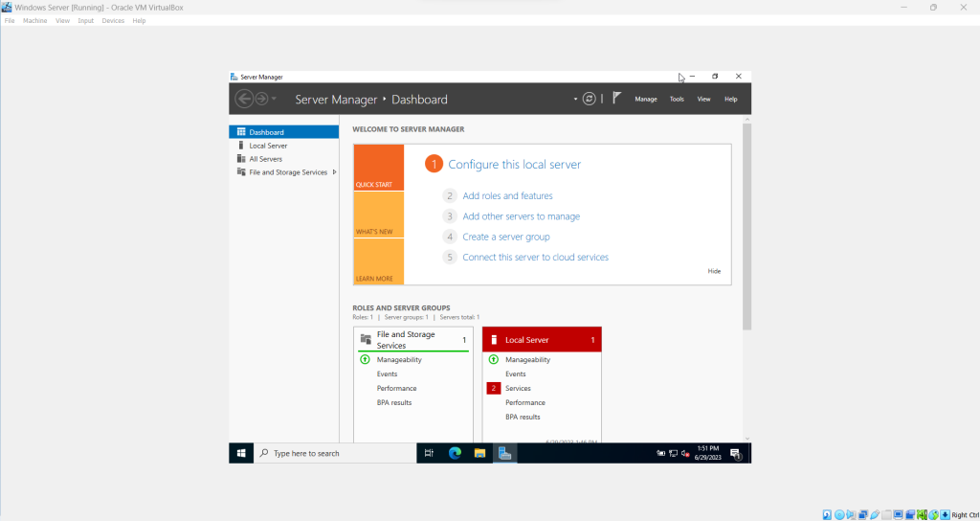Select Local Server in the left navigation
This screenshot has height=521, width=980.
pyautogui.click(x=283, y=146)
